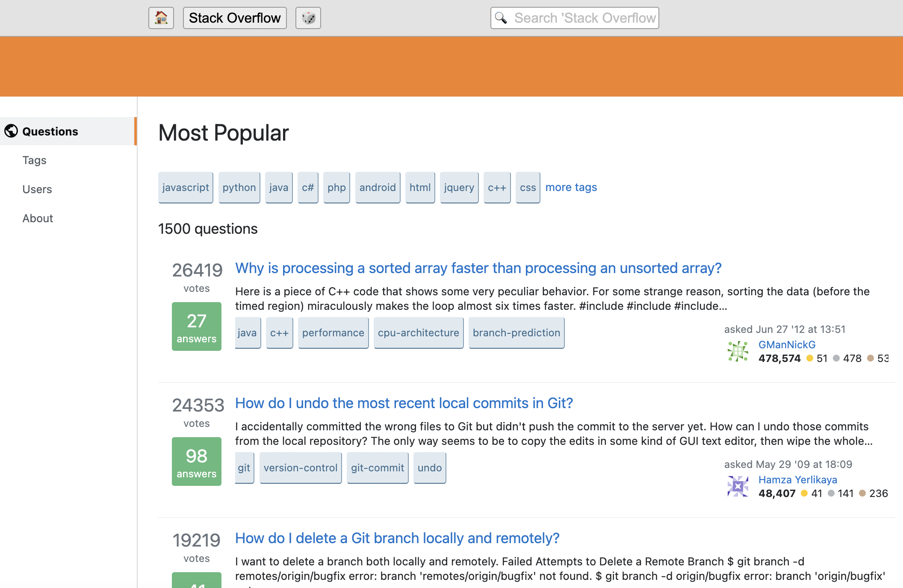Select the 1500 questions text
The width and height of the screenshot is (903, 588).
tap(208, 229)
